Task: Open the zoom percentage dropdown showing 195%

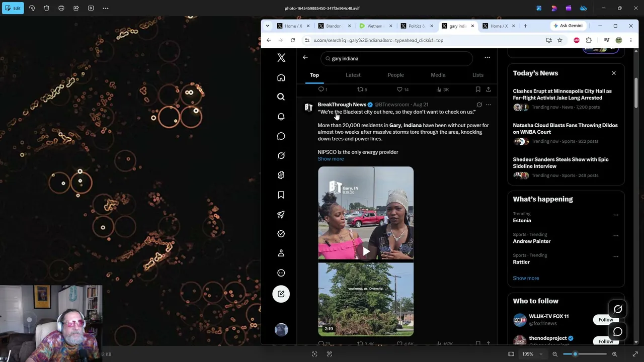Action: [x=532, y=354]
